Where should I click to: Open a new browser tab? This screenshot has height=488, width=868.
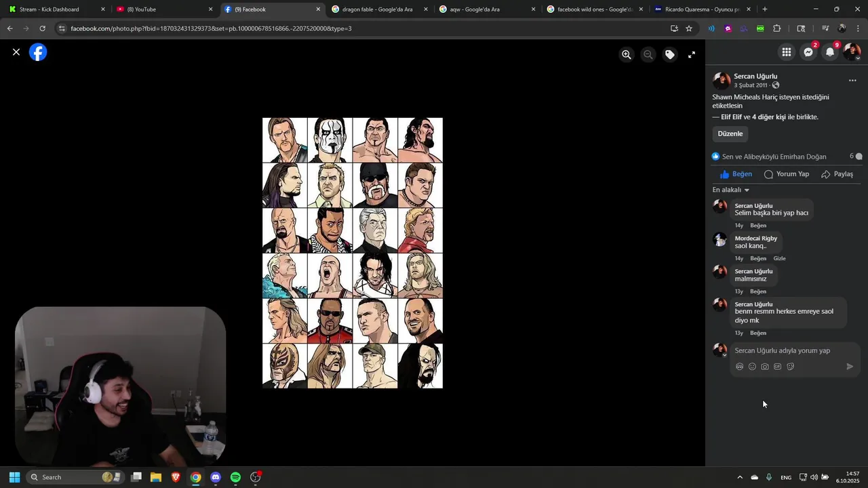(765, 9)
